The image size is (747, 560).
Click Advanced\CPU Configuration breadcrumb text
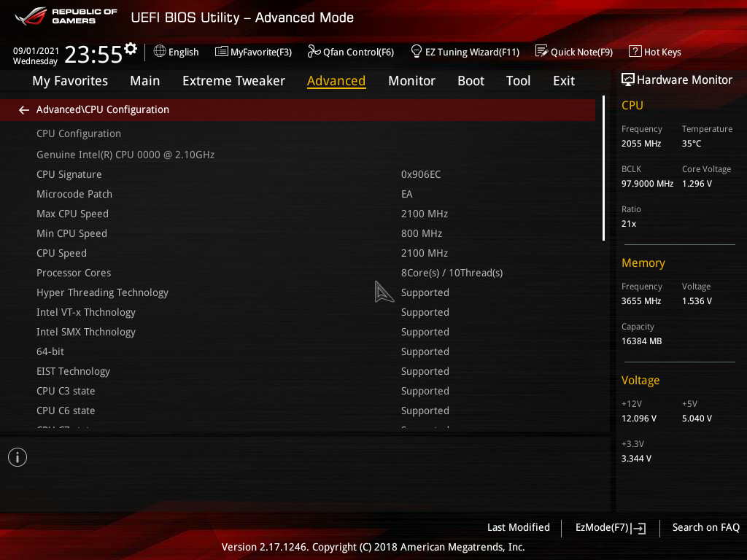tap(102, 109)
